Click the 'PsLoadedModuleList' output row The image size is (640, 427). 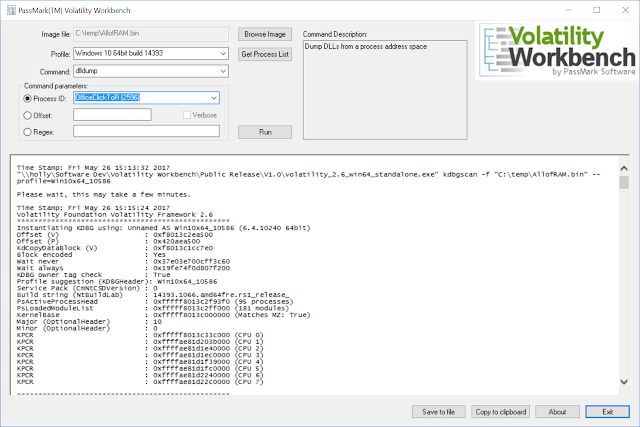click(153, 308)
